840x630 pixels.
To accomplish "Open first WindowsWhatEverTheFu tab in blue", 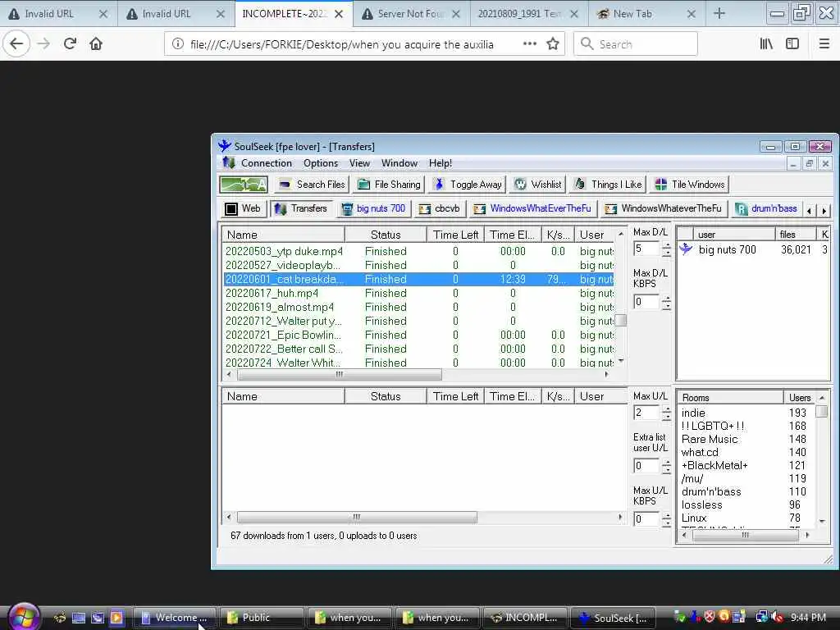I will point(532,208).
